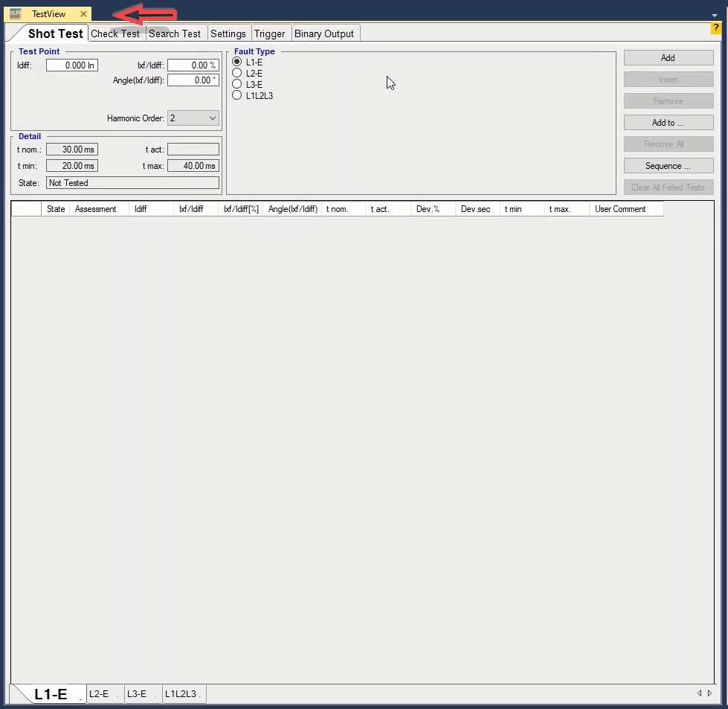The width and height of the screenshot is (728, 709).
Task: Click the Angle(Ixf/Idiff) value field
Action: click(x=193, y=80)
